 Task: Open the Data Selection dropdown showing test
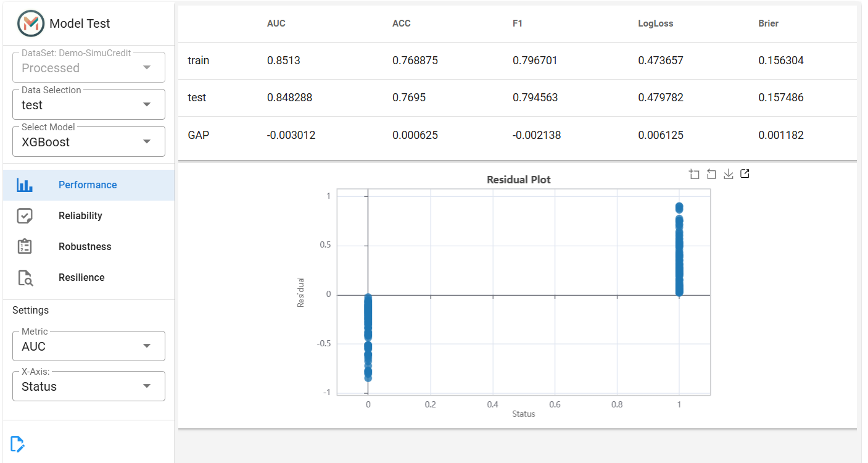pos(89,104)
